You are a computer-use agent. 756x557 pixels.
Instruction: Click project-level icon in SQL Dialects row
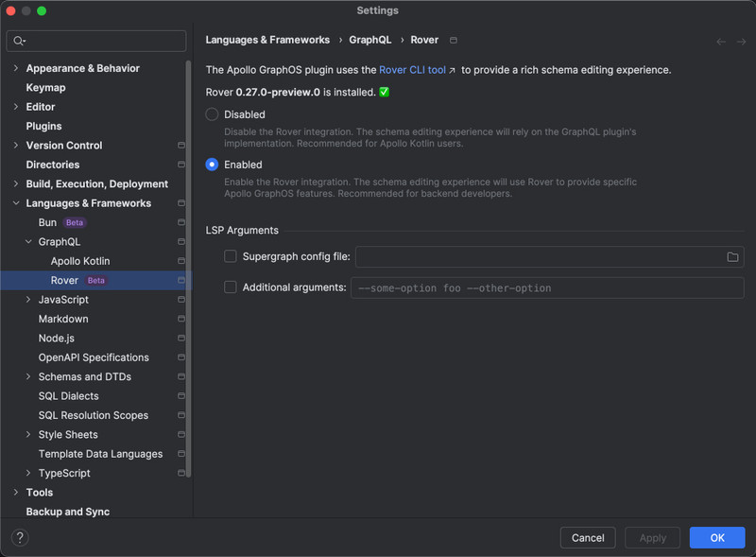pos(181,396)
